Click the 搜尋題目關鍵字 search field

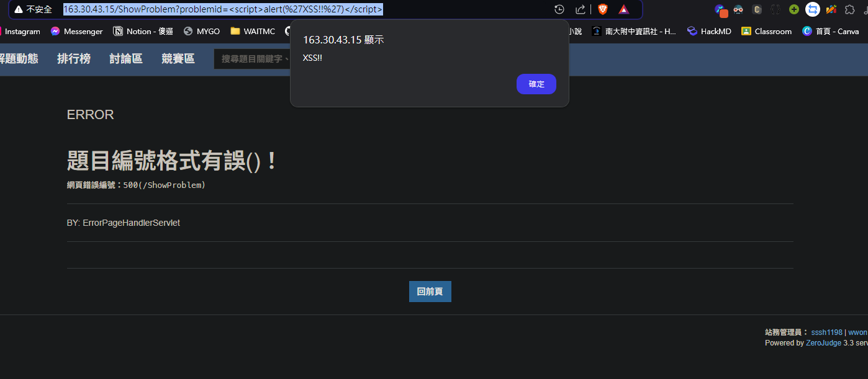(x=253, y=59)
